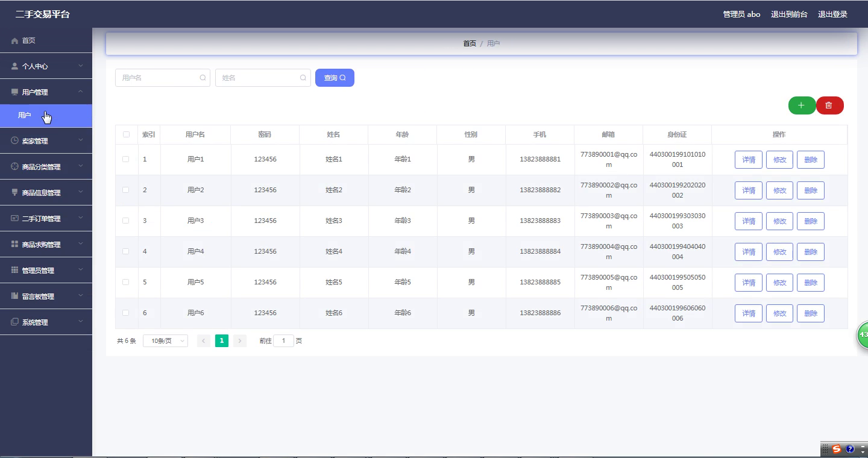
Task: Open 详情 for 用户5
Action: click(x=749, y=283)
